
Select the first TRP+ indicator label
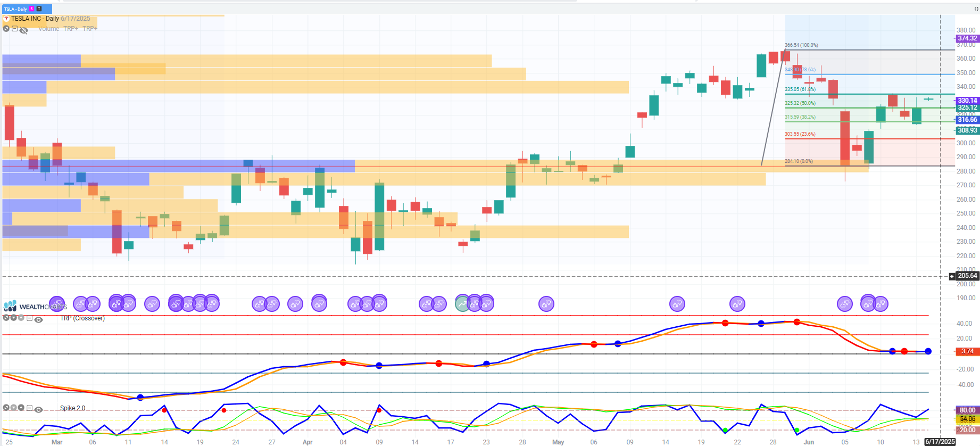(x=71, y=29)
